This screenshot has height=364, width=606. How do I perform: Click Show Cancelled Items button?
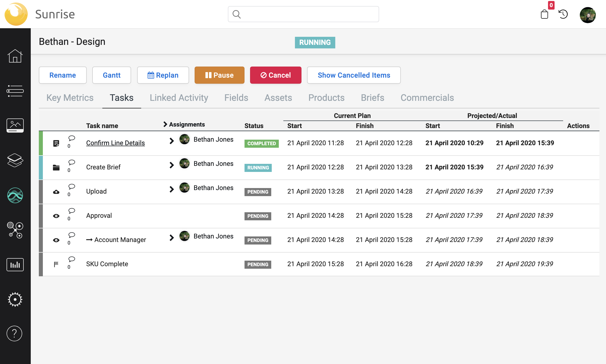click(354, 75)
